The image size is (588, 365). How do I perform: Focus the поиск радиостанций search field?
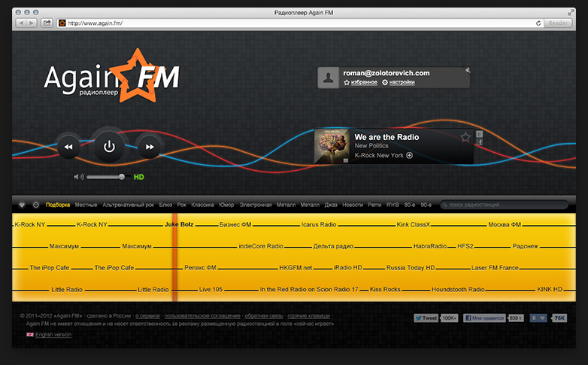[504, 205]
